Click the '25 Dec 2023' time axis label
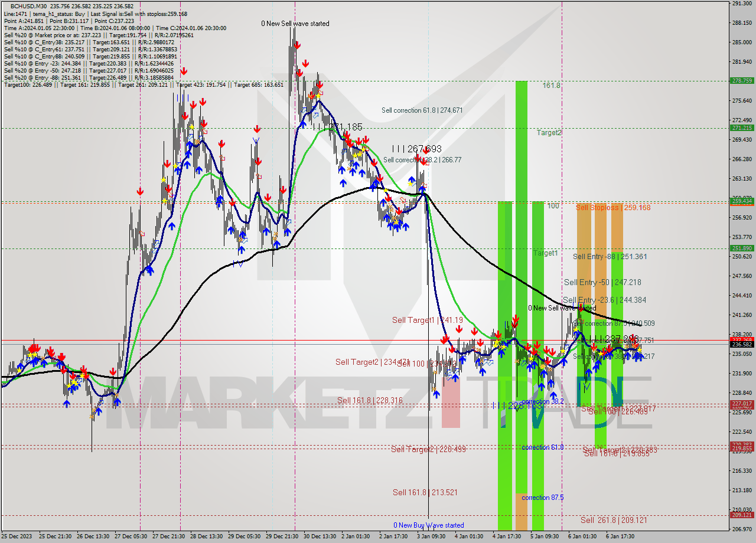The height and width of the screenshot is (543, 756). click(15, 537)
